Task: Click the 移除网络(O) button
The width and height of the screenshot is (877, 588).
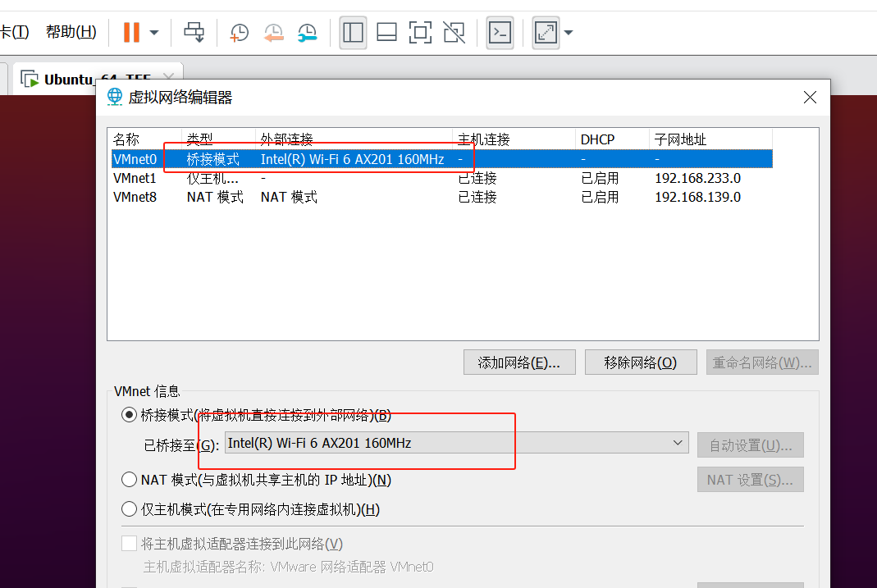Action: tap(641, 362)
